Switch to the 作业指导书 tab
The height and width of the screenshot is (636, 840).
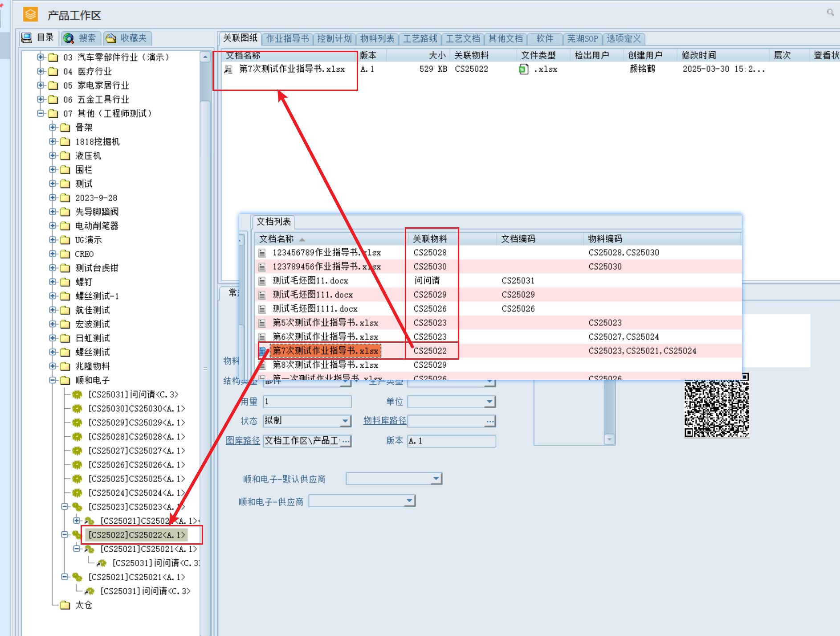tap(287, 39)
